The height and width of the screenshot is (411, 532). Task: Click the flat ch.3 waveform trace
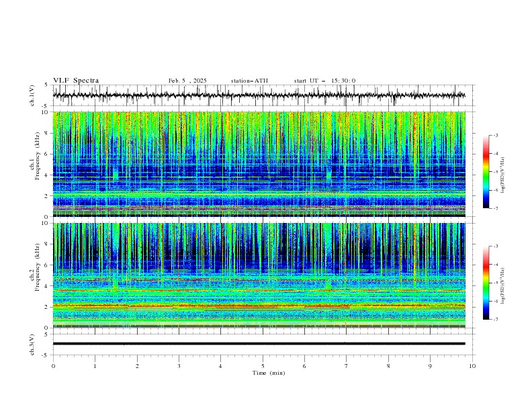[x=259, y=344]
